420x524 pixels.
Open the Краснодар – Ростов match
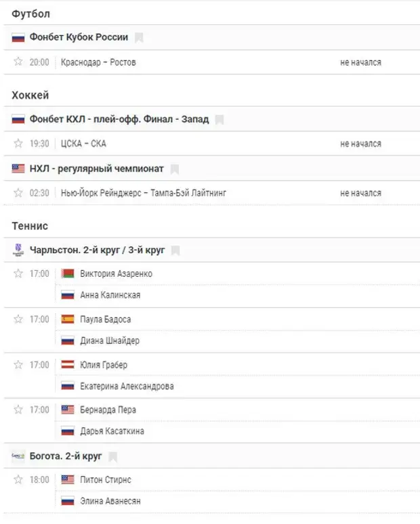[x=98, y=62]
